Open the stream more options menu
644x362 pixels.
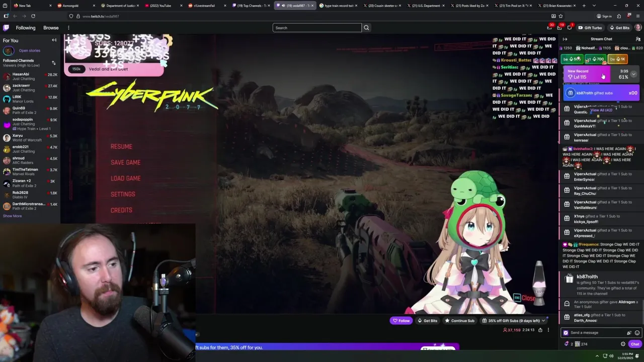[548, 330]
